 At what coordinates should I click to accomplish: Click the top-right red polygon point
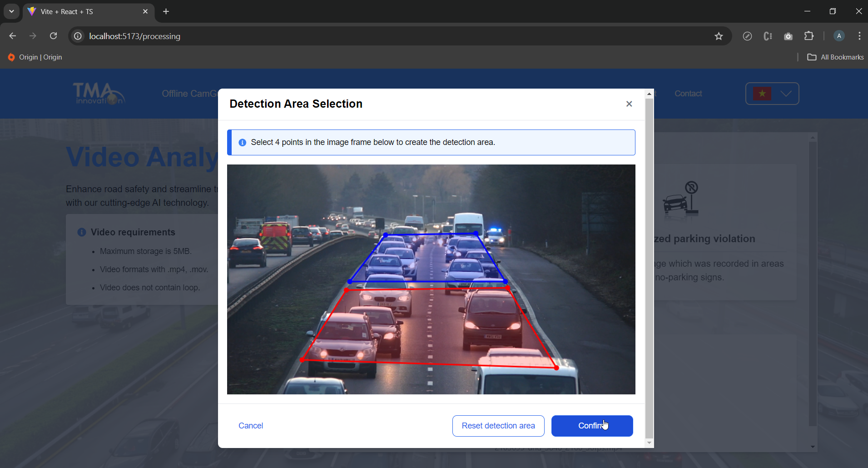pos(507,288)
